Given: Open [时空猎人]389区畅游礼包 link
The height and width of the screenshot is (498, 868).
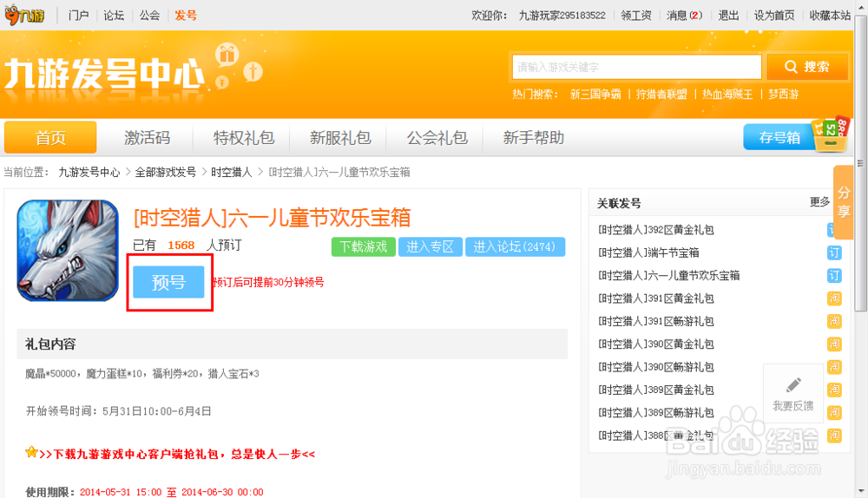Looking at the screenshot, I should (x=656, y=412).
